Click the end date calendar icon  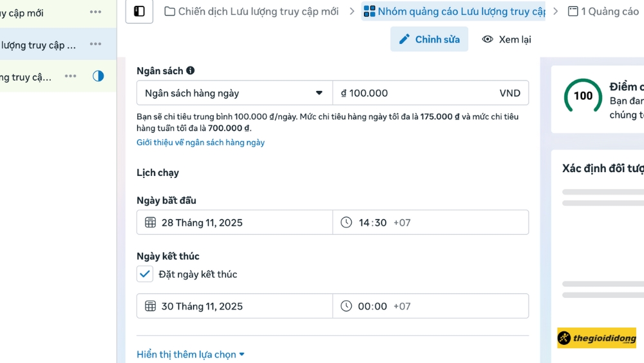[x=150, y=306]
